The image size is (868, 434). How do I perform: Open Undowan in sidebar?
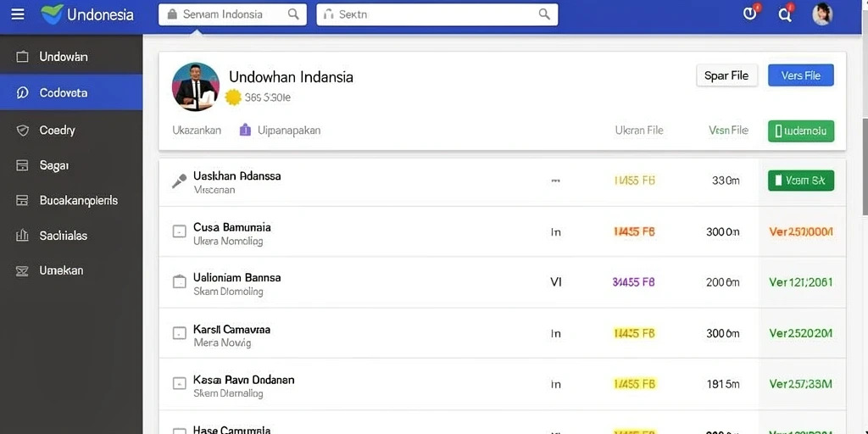[71, 57]
